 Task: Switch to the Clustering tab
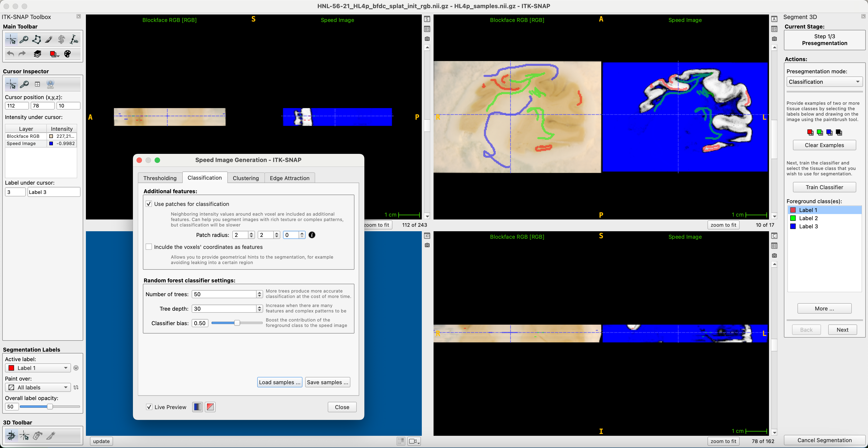click(246, 178)
